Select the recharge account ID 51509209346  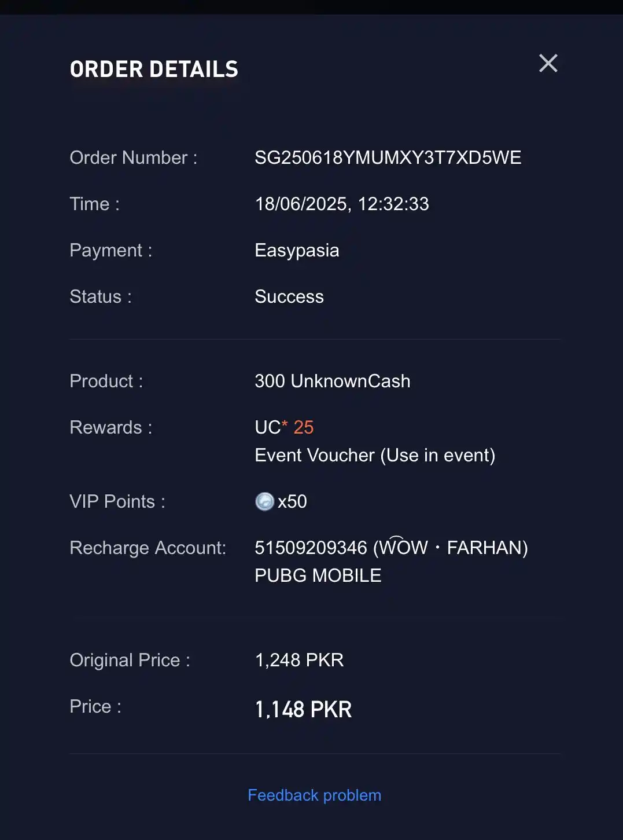click(x=311, y=548)
